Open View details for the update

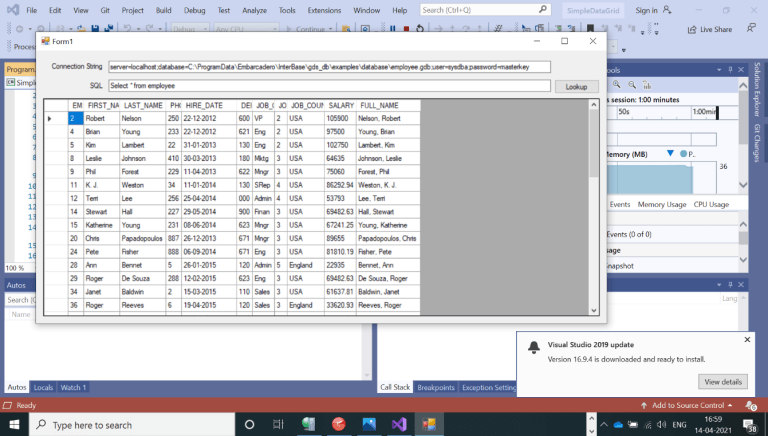point(722,381)
